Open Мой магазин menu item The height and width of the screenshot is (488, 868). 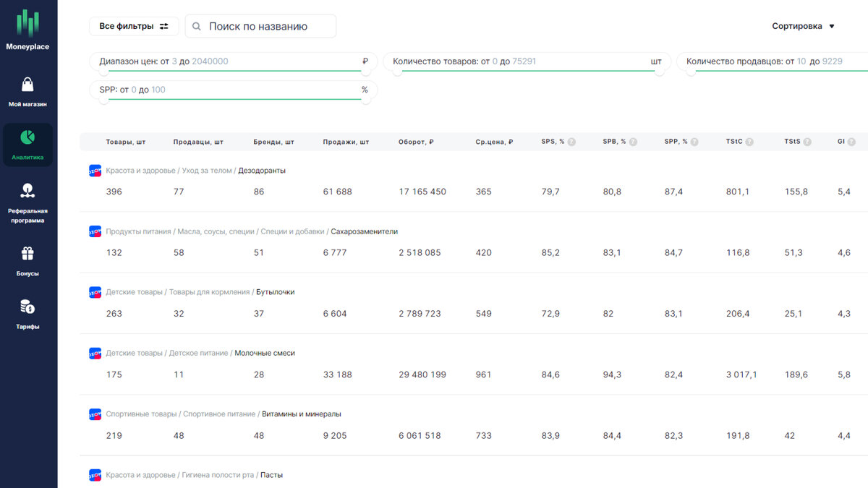pyautogui.click(x=27, y=92)
